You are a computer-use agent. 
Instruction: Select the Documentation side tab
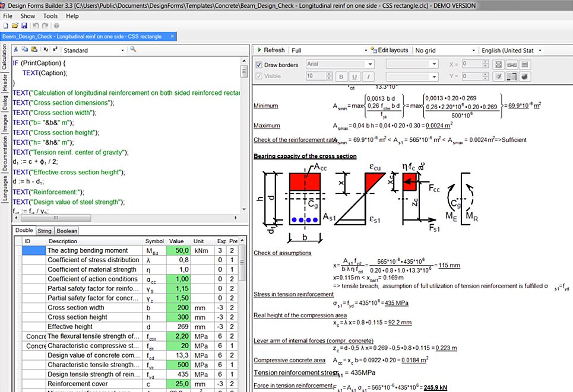pyautogui.click(x=4, y=153)
